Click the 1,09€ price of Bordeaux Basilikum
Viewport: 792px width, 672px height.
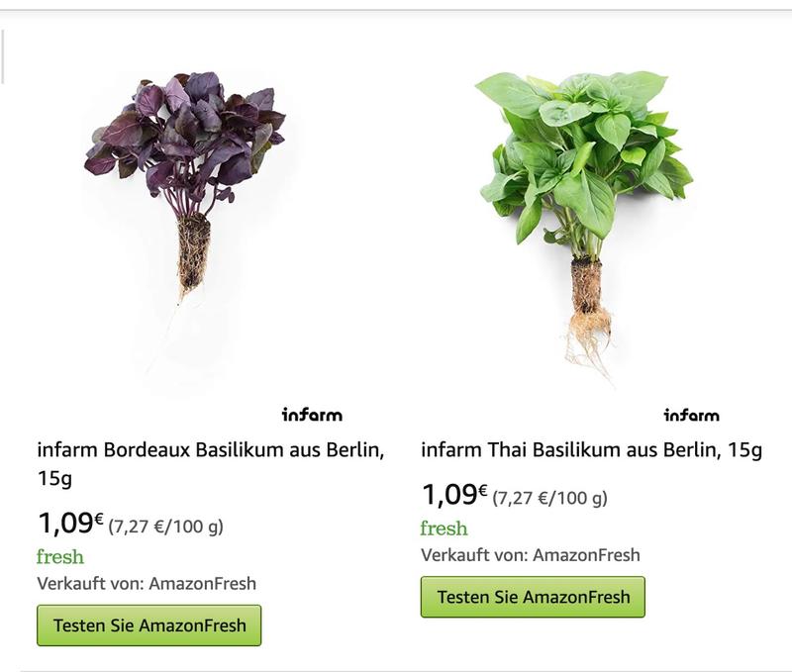(x=70, y=523)
